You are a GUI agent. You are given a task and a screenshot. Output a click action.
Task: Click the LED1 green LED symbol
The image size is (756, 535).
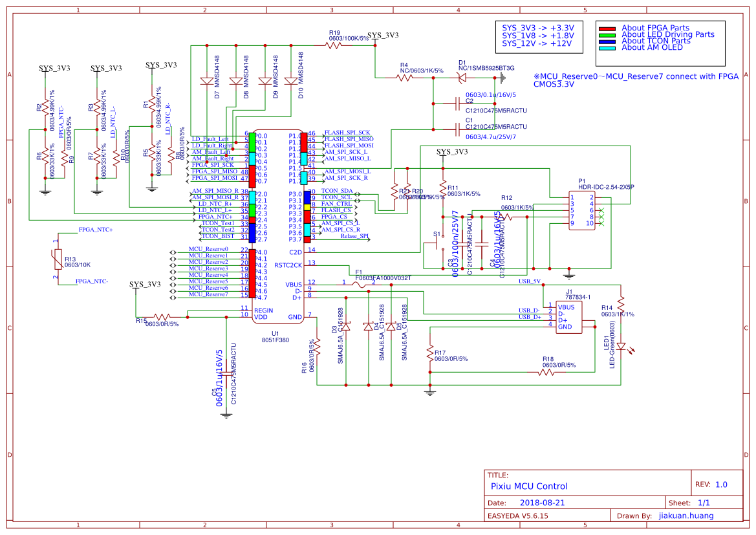pos(620,347)
